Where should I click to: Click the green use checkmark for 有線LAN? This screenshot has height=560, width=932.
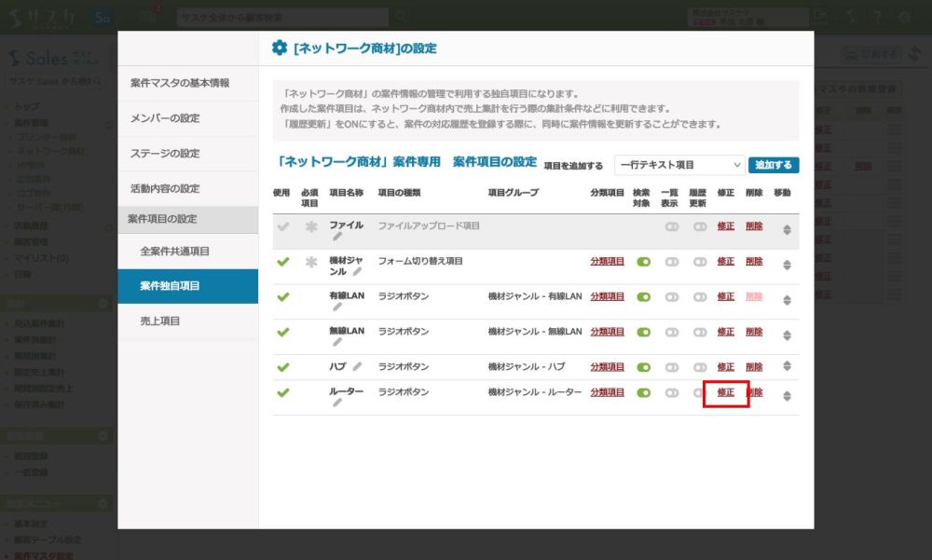click(x=283, y=297)
